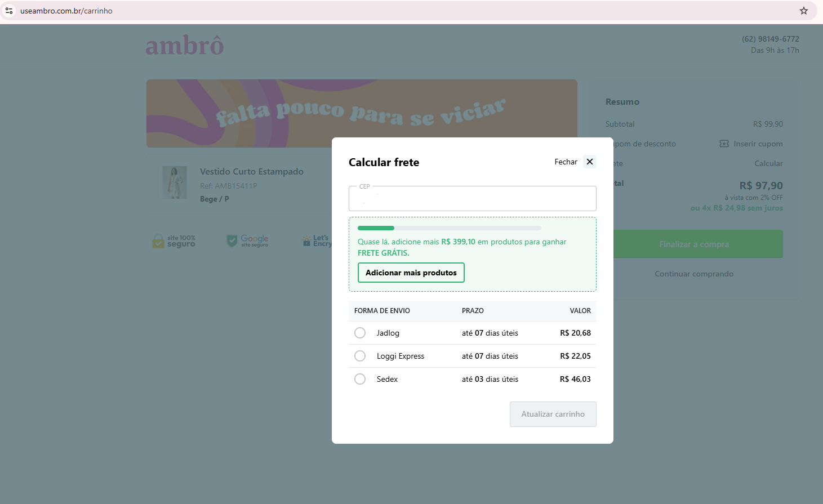The height and width of the screenshot is (504, 823).
Task: Select Loggi Express shipping option
Action: pos(360,356)
